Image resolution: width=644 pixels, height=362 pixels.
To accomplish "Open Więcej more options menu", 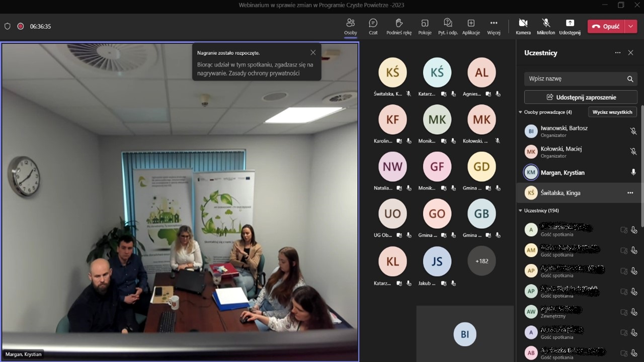I will (494, 26).
